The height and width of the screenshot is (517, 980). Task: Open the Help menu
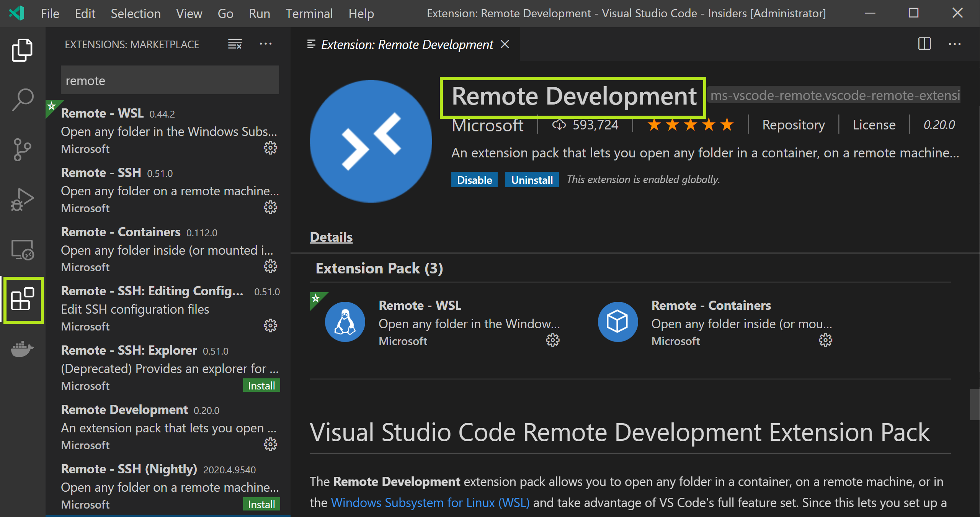[361, 14]
